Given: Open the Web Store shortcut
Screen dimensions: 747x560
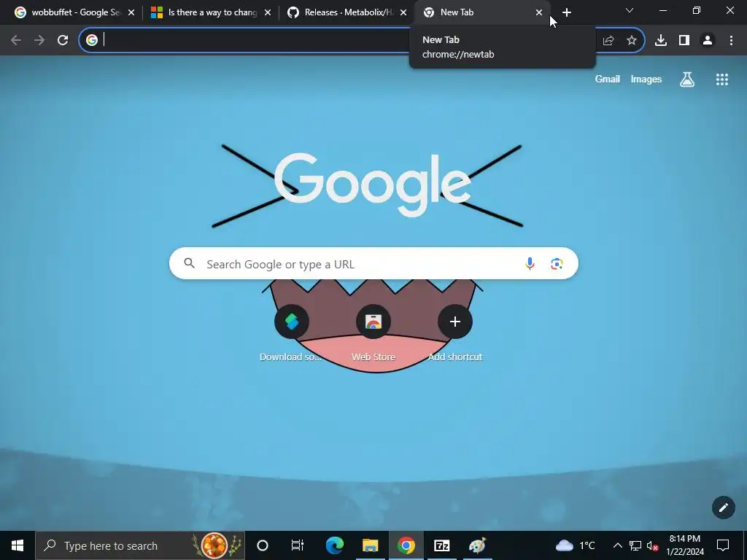Looking at the screenshot, I should (373, 322).
